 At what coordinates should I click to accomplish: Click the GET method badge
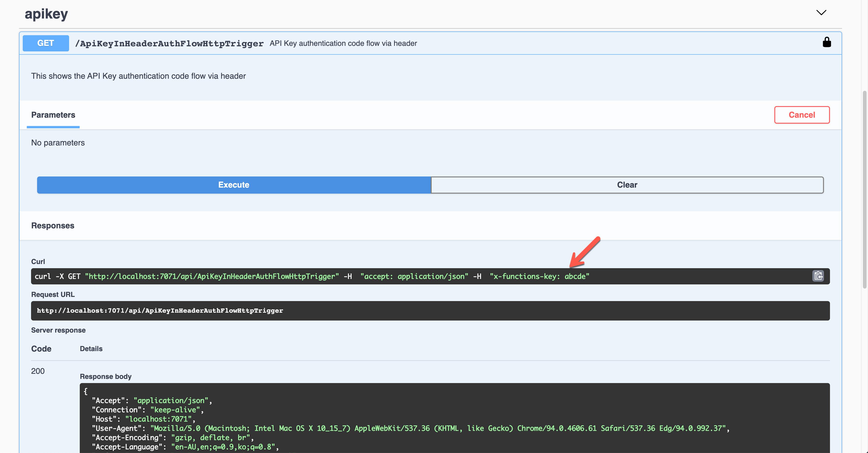(x=45, y=43)
